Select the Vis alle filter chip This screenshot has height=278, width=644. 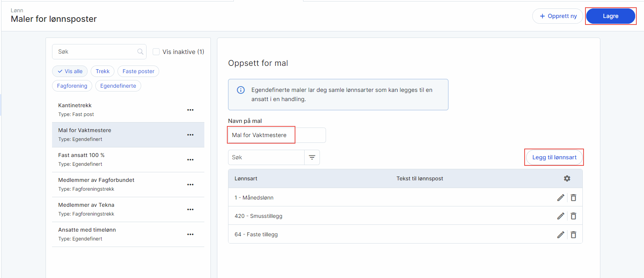pos(70,71)
